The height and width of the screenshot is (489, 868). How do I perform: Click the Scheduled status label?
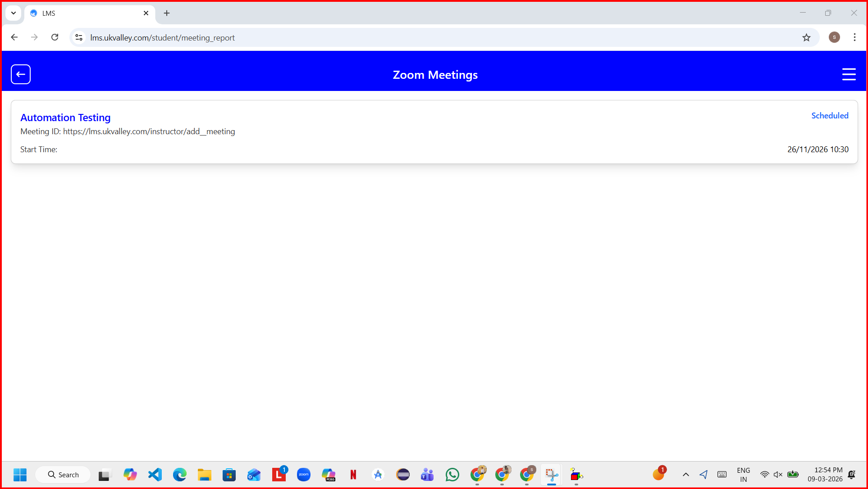[x=830, y=116]
